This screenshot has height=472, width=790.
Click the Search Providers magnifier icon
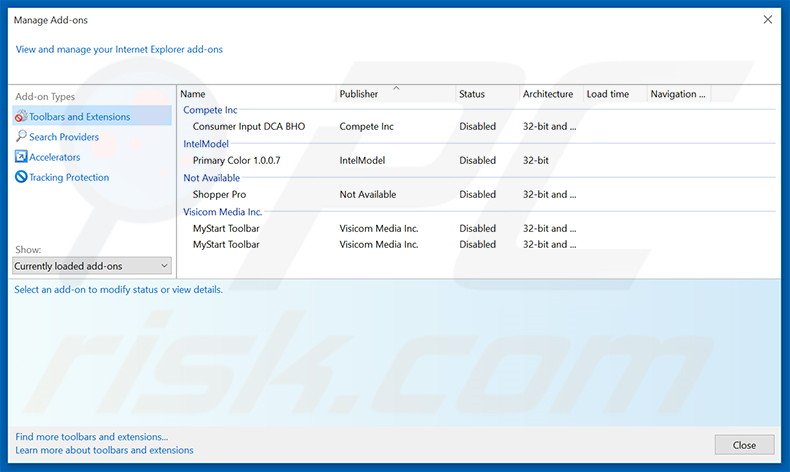[x=21, y=136]
